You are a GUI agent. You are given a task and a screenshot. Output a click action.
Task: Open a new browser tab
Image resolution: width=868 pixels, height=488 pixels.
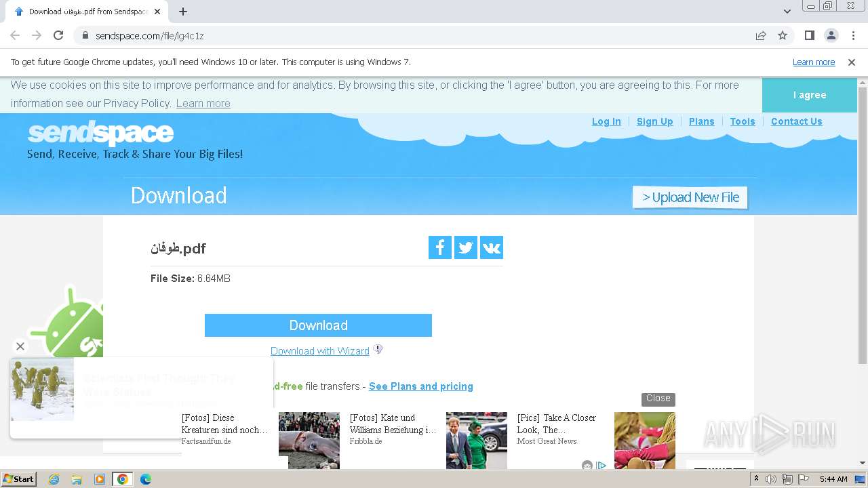coord(183,12)
